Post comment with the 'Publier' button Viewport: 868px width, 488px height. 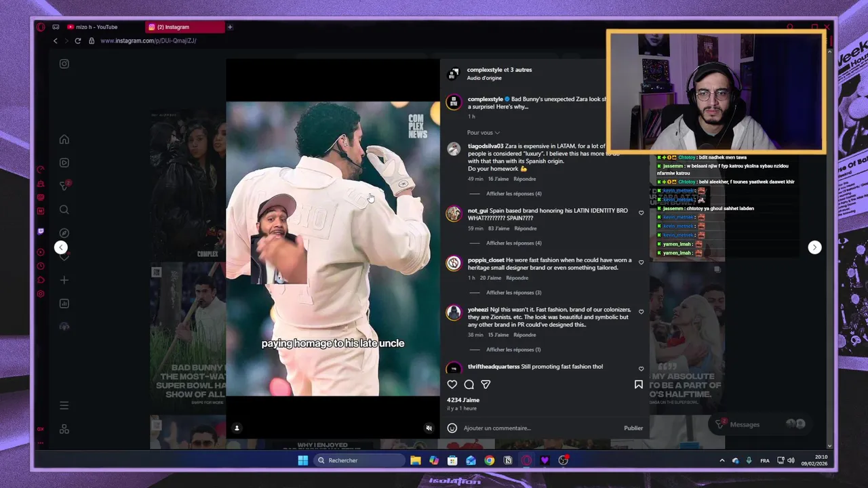(x=633, y=428)
